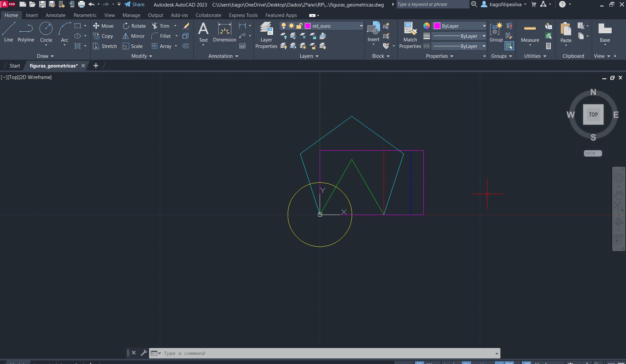Click the Mirror modify tool
Screen dimensions: 626x364
[x=134, y=36]
